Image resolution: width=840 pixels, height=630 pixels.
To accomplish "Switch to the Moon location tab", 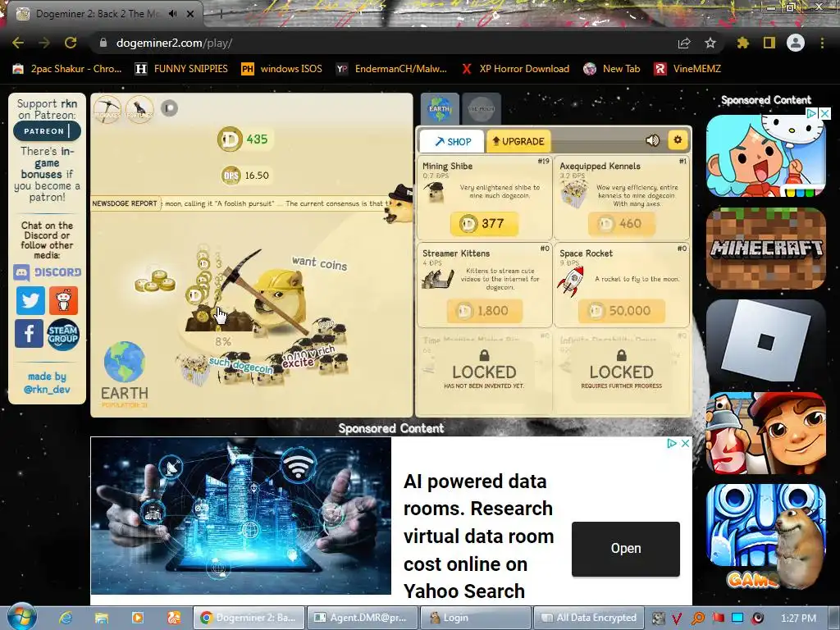I will click(481, 109).
